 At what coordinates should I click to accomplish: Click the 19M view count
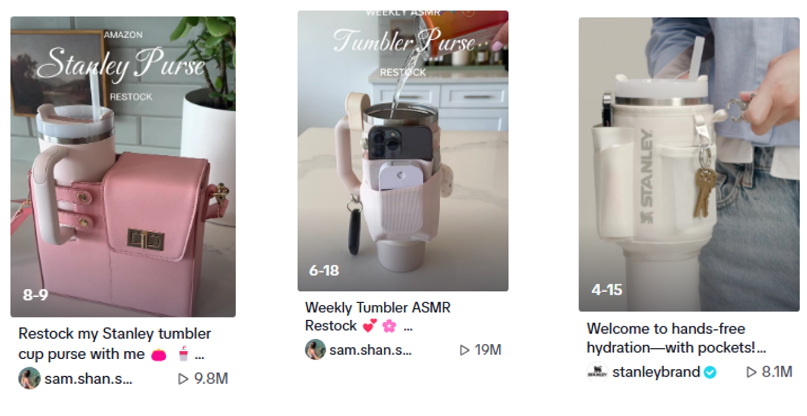[488, 350]
